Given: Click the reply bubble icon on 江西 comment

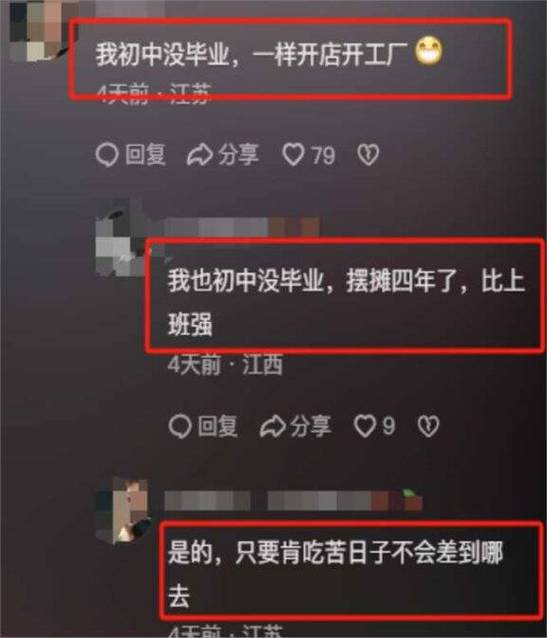Looking at the screenshot, I should (180, 426).
